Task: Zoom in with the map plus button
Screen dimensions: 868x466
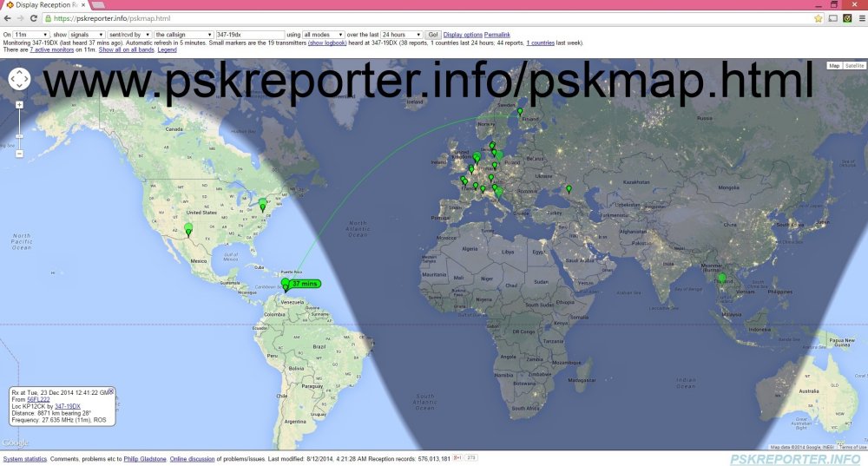Action: (19, 105)
